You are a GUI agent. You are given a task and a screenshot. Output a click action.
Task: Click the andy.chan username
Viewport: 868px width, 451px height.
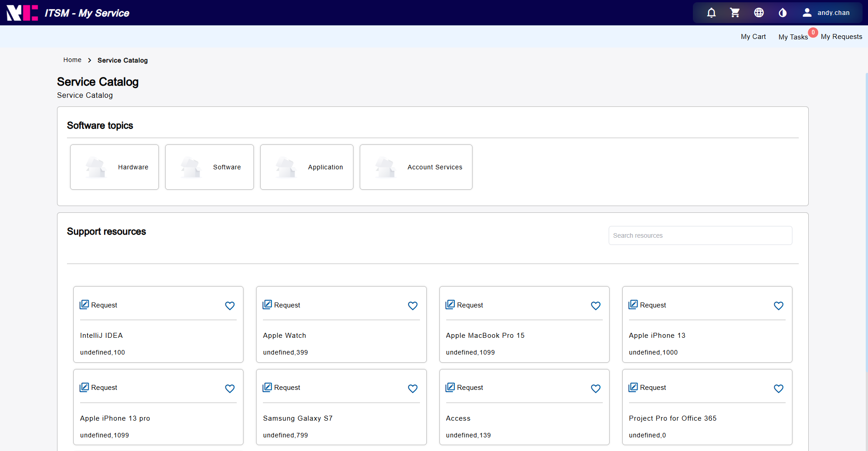click(833, 13)
